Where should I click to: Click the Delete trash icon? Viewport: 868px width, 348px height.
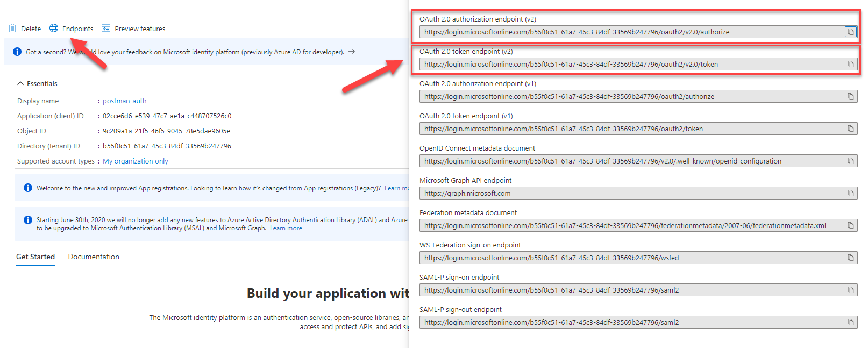pyautogui.click(x=12, y=28)
